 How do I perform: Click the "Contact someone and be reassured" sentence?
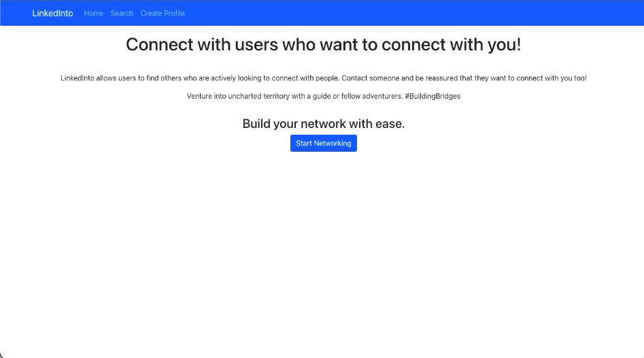point(400,78)
